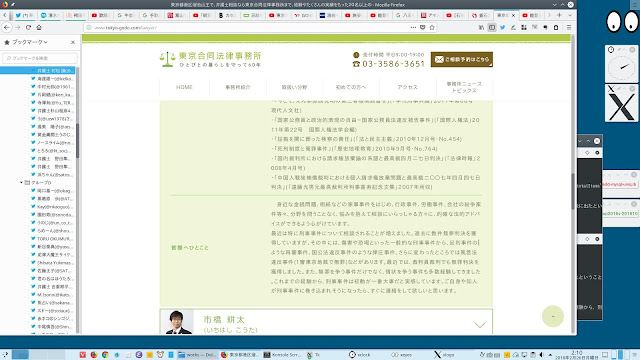Image resolution: width=640 pixels, height=360 pixels.
Task: Open the Firefox hamburger menu
Action: [x=569, y=27]
